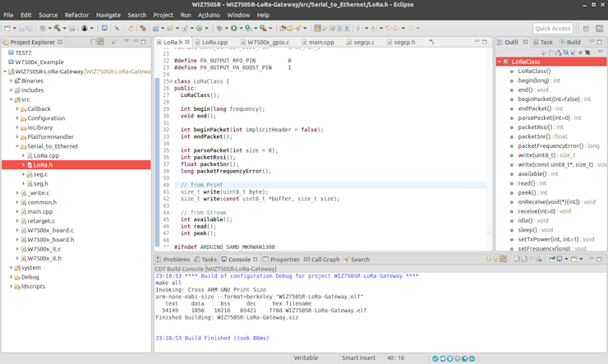This screenshot has width=608, height=364.
Task: Click the Quick Access search field
Action: point(552,28)
